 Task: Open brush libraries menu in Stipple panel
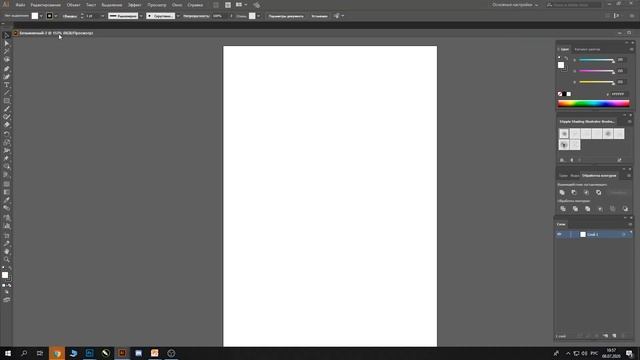[x=562, y=160]
